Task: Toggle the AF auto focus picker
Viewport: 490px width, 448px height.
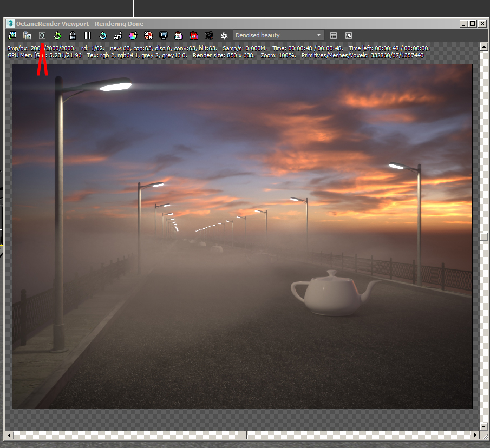Action: [x=118, y=36]
